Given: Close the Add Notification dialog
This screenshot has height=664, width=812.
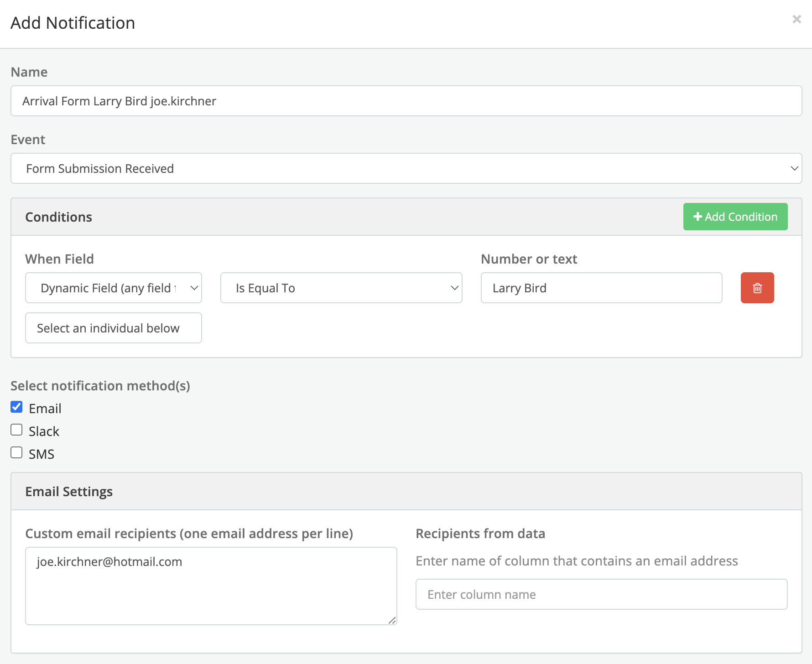Looking at the screenshot, I should (x=796, y=19).
